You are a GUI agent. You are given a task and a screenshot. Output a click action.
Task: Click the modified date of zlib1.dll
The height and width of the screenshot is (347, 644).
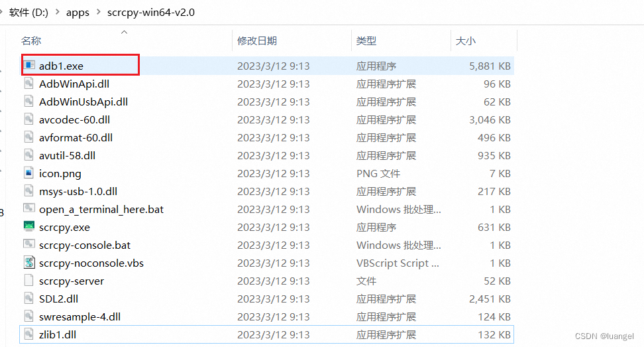coord(274,334)
